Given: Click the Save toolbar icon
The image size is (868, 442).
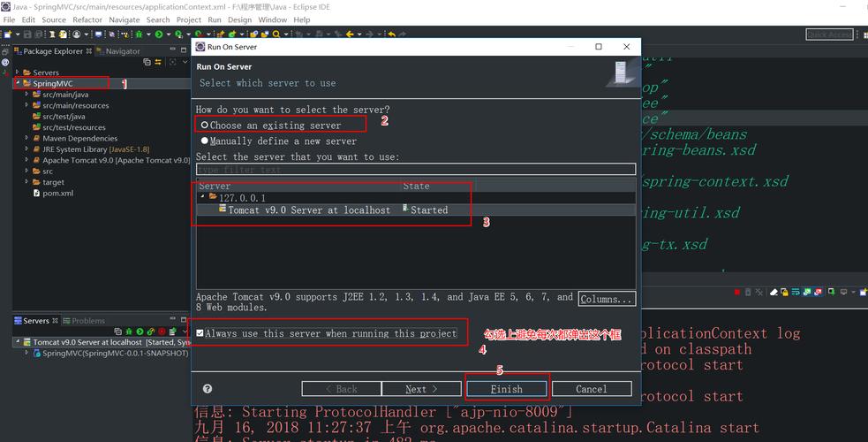Looking at the screenshot, I should tap(27, 34).
